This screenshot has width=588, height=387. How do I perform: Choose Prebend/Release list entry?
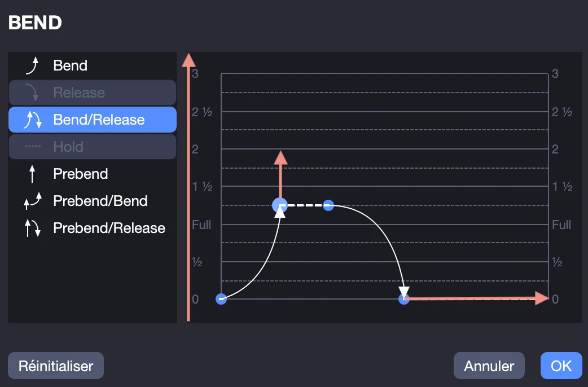coord(92,228)
